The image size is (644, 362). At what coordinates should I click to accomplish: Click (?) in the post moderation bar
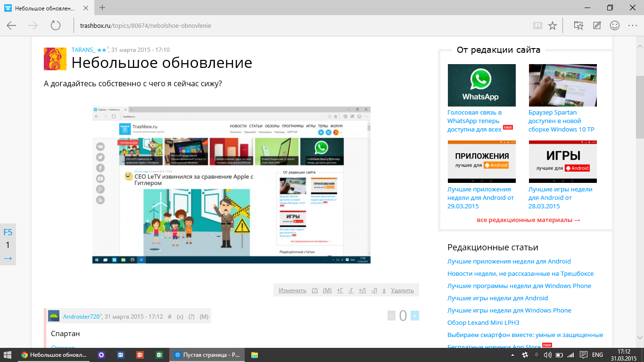pos(314,290)
